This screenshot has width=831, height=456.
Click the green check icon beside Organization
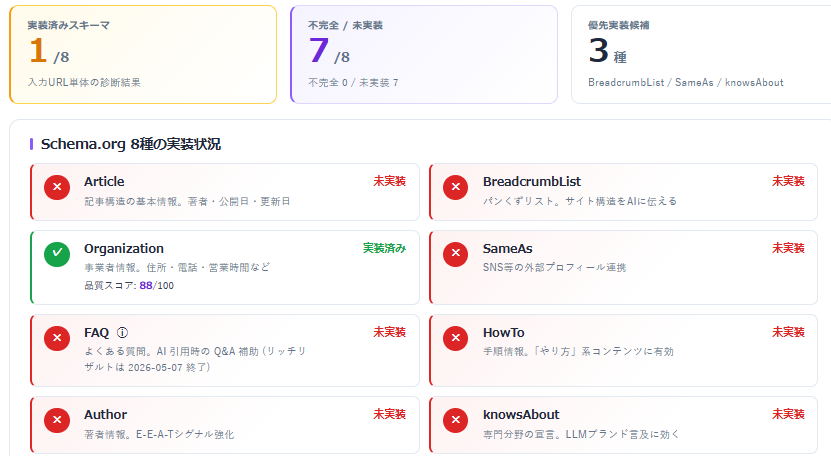tap(57, 254)
